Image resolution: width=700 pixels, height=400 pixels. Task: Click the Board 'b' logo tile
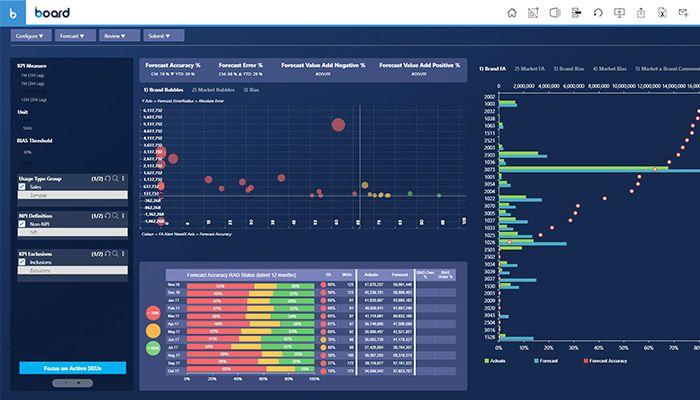[x=13, y=13]
